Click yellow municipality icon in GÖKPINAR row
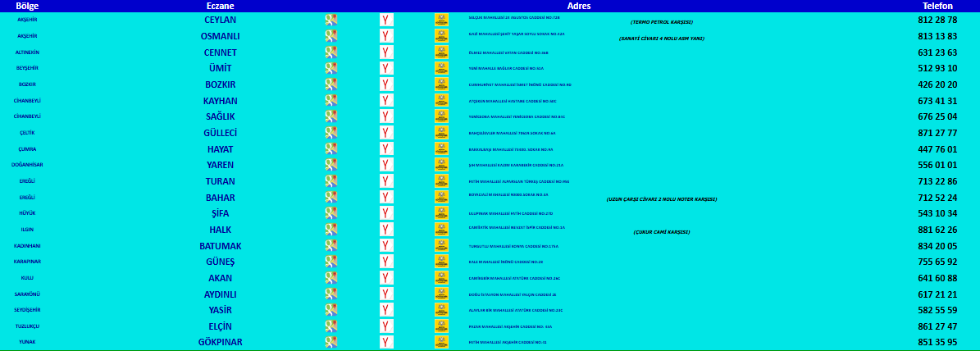The width and height of the screenshot is (980, 351). (441, 342)
